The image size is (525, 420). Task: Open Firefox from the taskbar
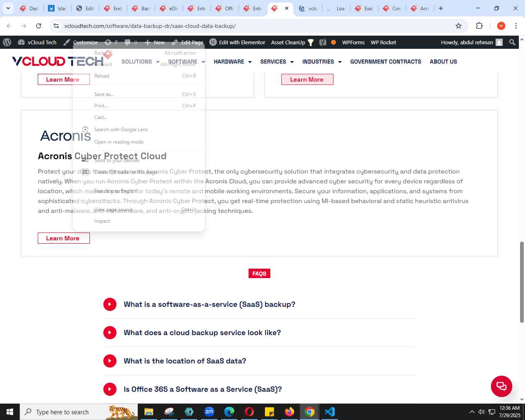coord(290,412)
